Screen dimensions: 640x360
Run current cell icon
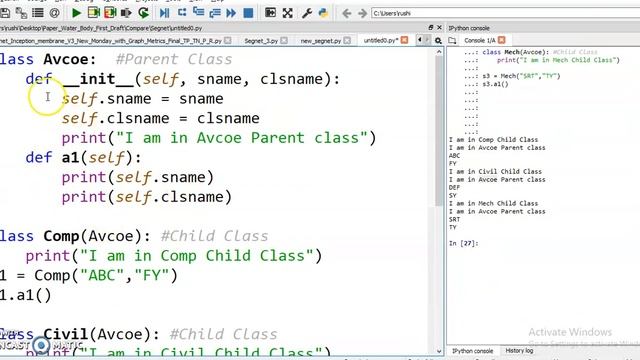[93, 13]
